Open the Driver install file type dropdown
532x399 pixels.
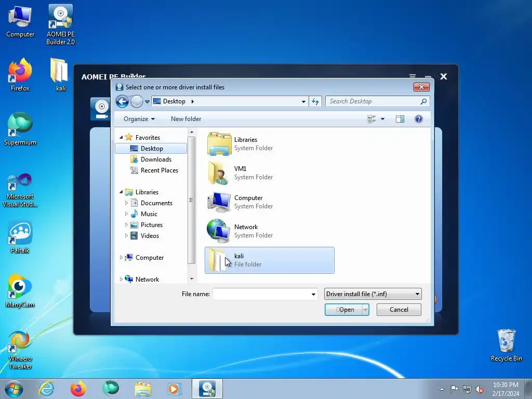(373, 294)
